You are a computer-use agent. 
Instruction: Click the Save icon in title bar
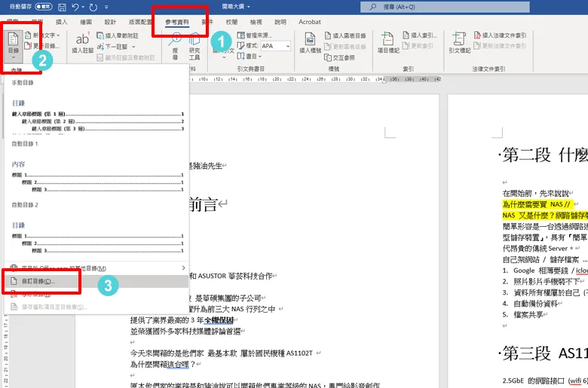pyautogui.click(x=63, y=7)
